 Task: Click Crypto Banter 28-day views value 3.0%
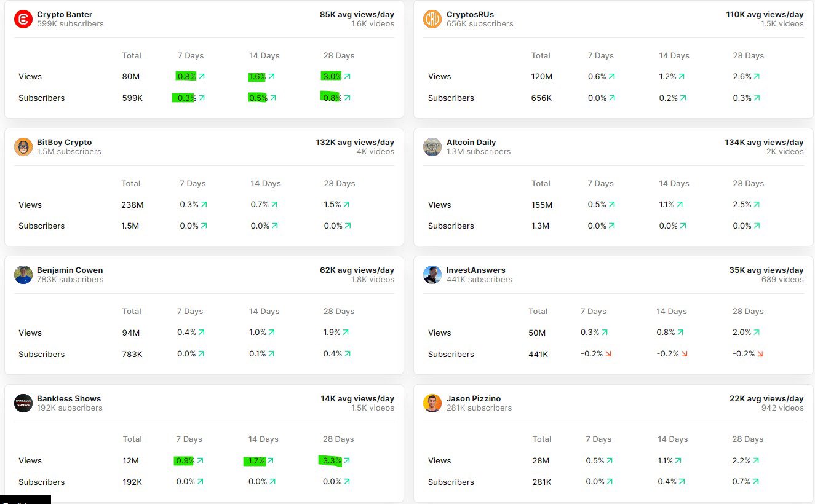(332, 77)
